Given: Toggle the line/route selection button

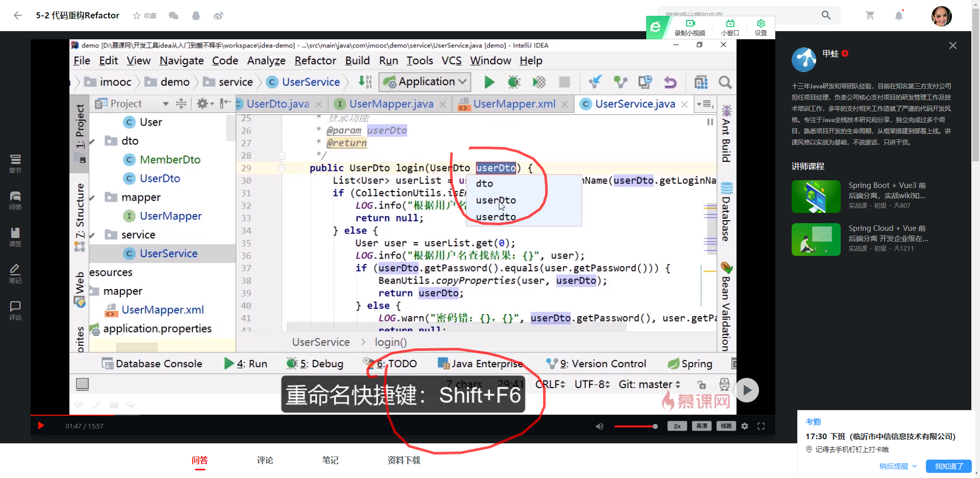Looking at the screenshot, I should pyautogui.click(x=726, y=426).
